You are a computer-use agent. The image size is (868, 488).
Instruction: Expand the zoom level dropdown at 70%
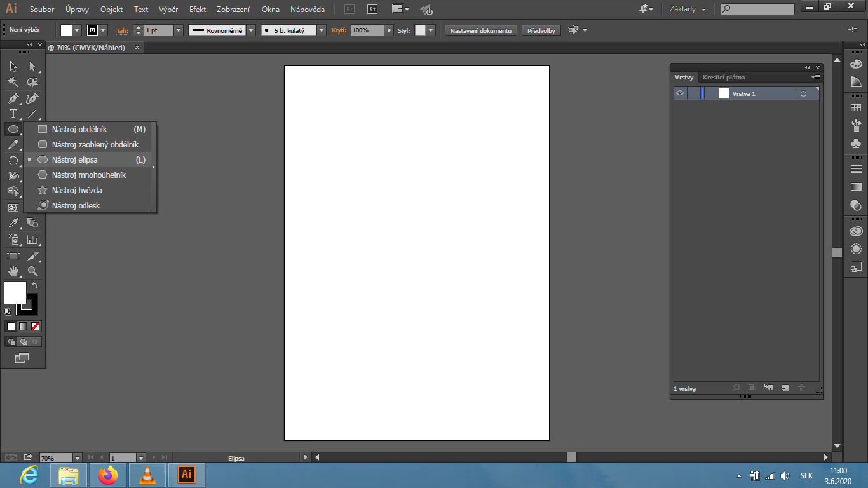point(78,457)
